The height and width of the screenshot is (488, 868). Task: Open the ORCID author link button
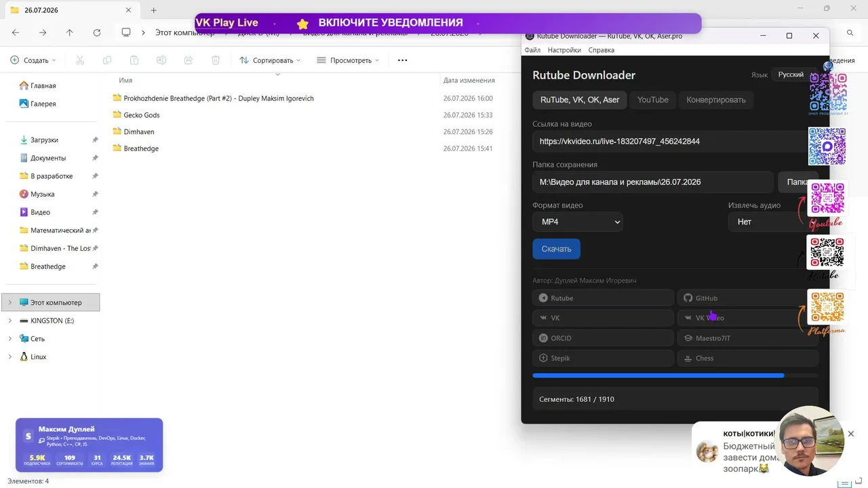(604, 338)
